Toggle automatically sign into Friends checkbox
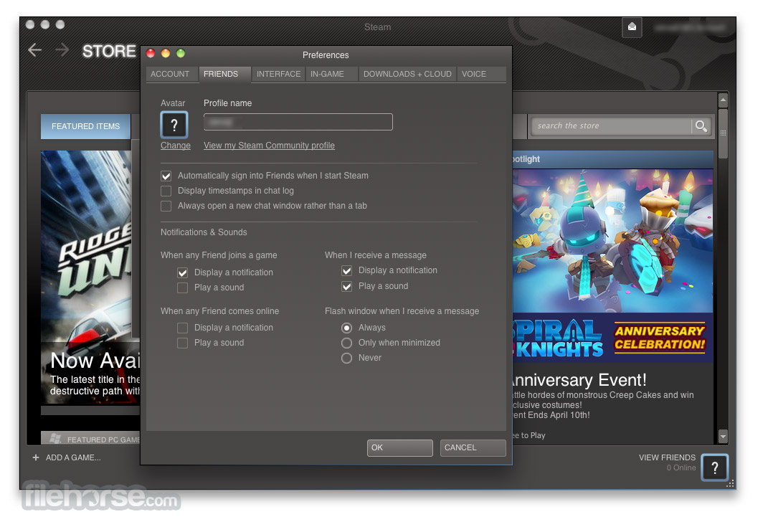This screenshot has width=768, height=532. (166, 176)
